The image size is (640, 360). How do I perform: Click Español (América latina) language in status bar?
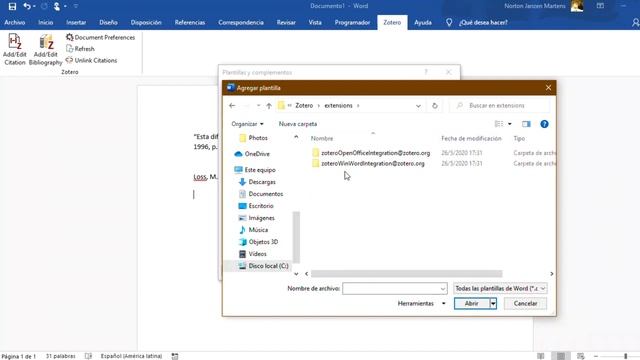point(131,356)
